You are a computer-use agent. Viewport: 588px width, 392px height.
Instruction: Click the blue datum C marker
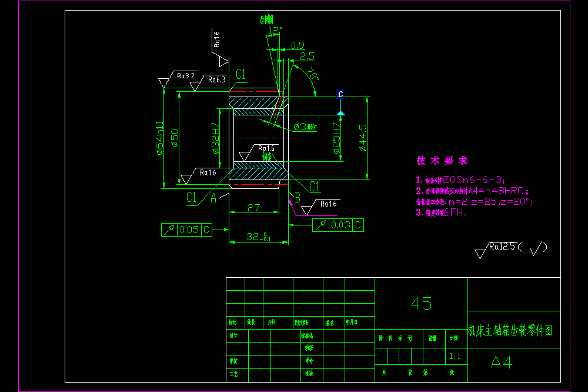[x=340, y=94]
